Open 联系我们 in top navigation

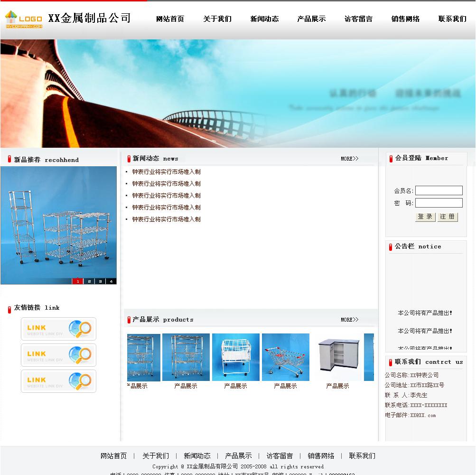[x=452, y=19]
